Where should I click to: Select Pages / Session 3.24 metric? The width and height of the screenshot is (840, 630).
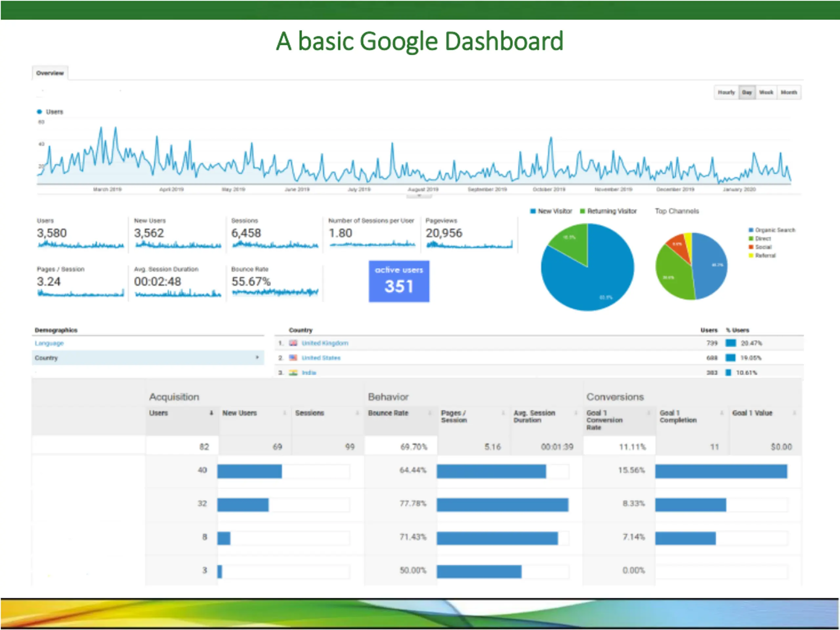click(80, 282)
